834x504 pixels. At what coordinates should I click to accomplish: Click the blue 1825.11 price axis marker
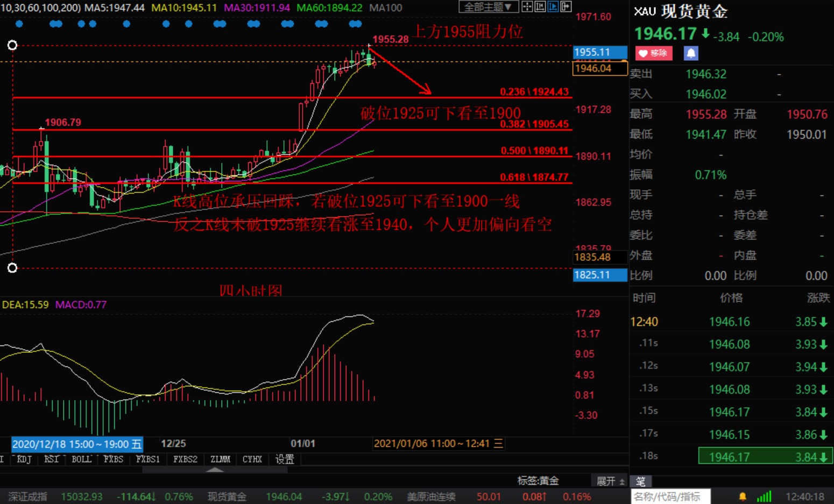pyautogui.click(x=600, y=275)
